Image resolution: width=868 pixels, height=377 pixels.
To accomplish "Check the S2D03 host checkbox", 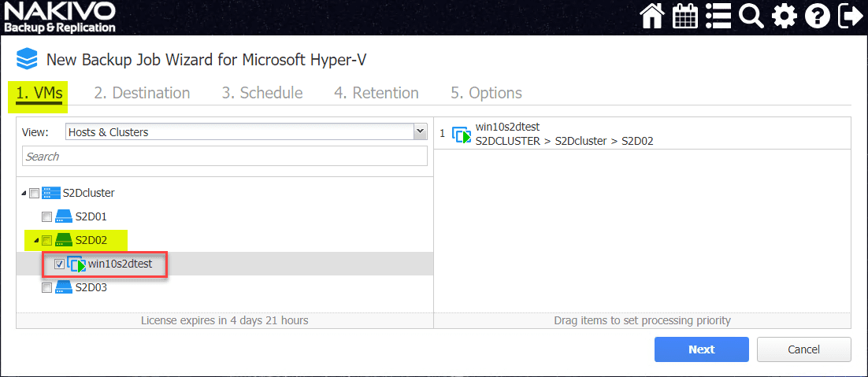I will 47,288.
